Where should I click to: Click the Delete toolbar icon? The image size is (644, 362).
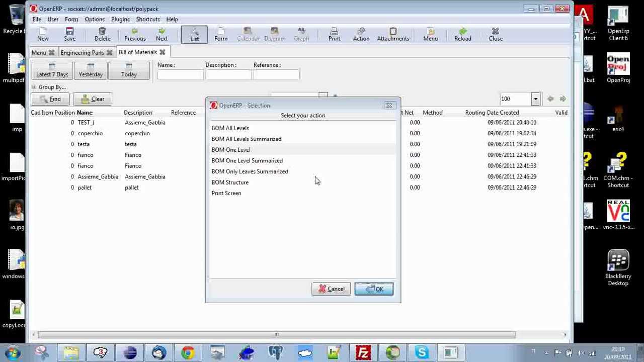[x=102, y=34]
